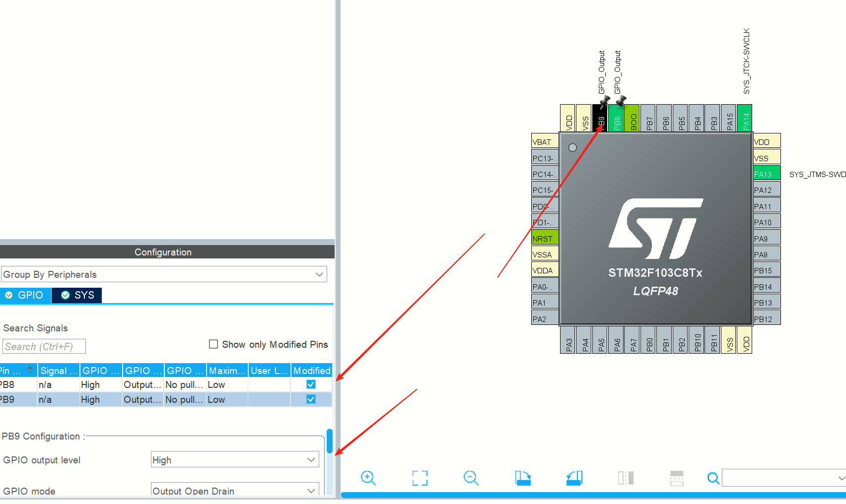846x504 pixels.
Task: Select pin PB9 on the chip
Action: [600, 118]
